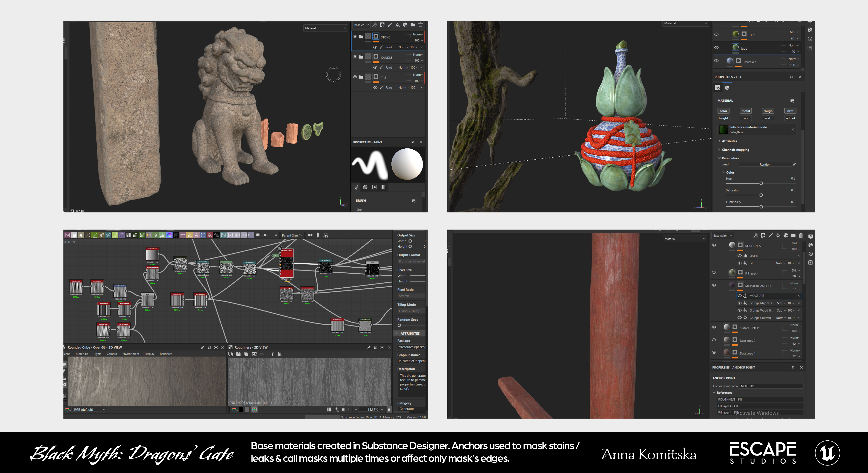Hide the Jade layer
Screen dimensions: 868x473
pos(716,48)
